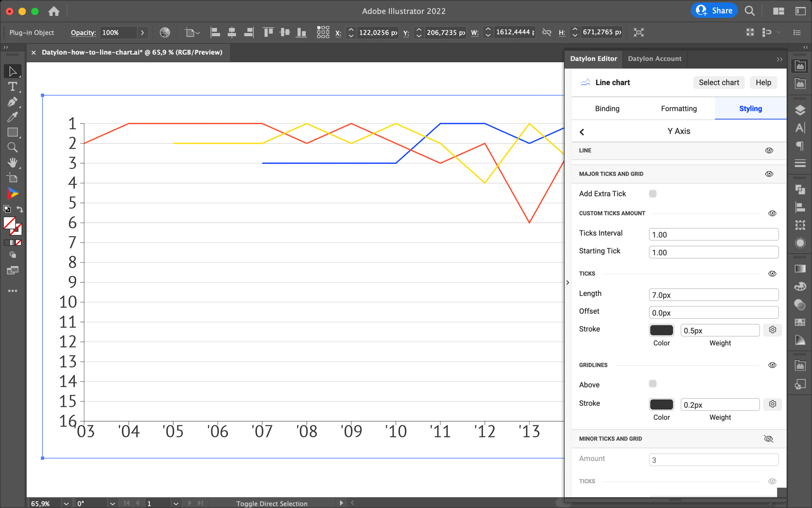Image resolution: width=812 pixels, height=508 pixels.
Task: Select the Zoom tool
Action: (13, 147)
